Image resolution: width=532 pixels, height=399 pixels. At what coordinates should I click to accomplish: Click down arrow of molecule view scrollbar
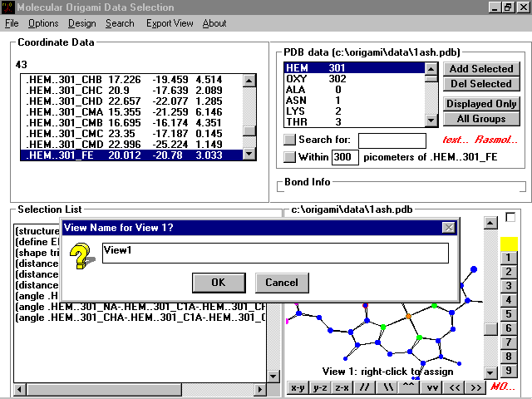point(490,374)
